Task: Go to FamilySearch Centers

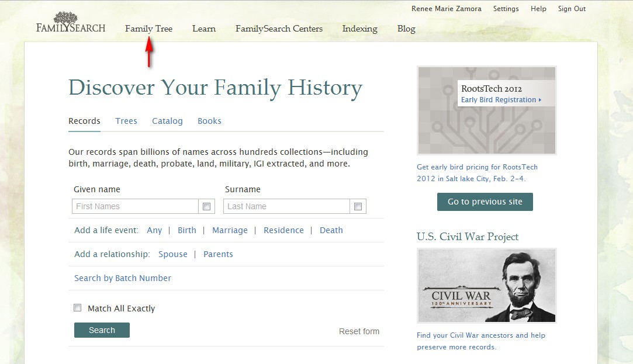Action: point(279,29)
